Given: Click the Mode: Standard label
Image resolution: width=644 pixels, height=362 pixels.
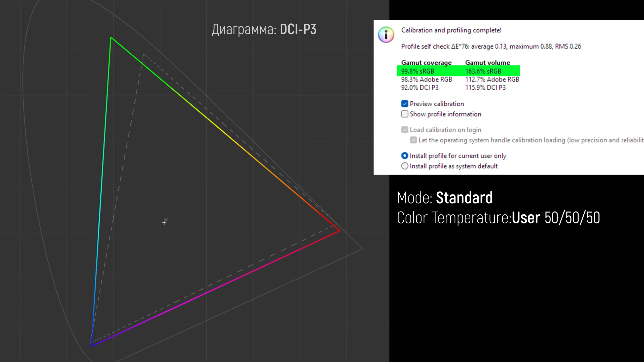Looking at the screenshot, I should pyautogui.click(x=444, y=198).
